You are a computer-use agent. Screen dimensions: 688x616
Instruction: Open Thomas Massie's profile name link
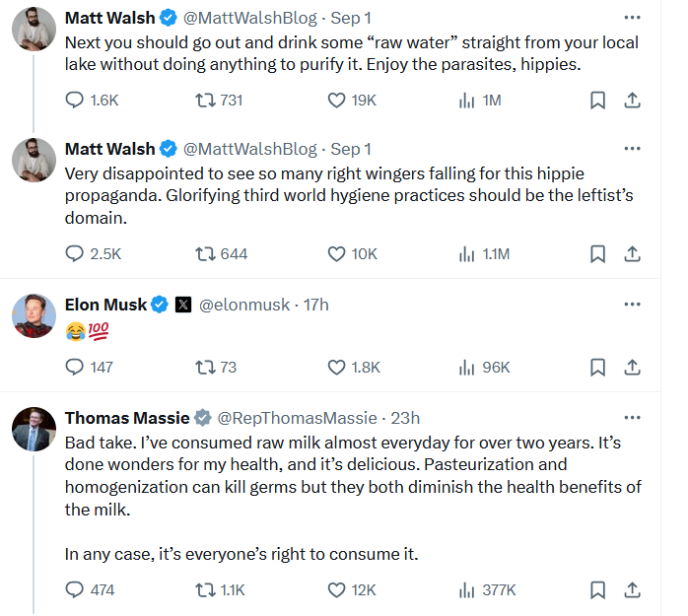click(x=127, y=418)
